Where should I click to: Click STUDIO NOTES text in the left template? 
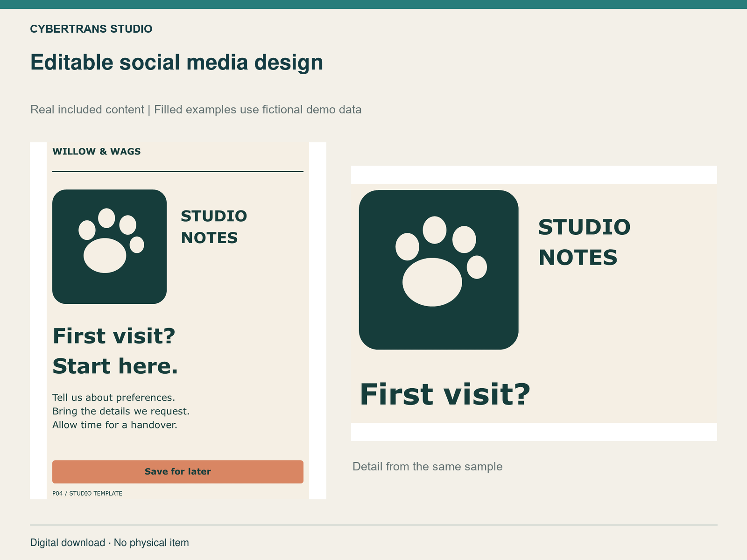[214, 227]
